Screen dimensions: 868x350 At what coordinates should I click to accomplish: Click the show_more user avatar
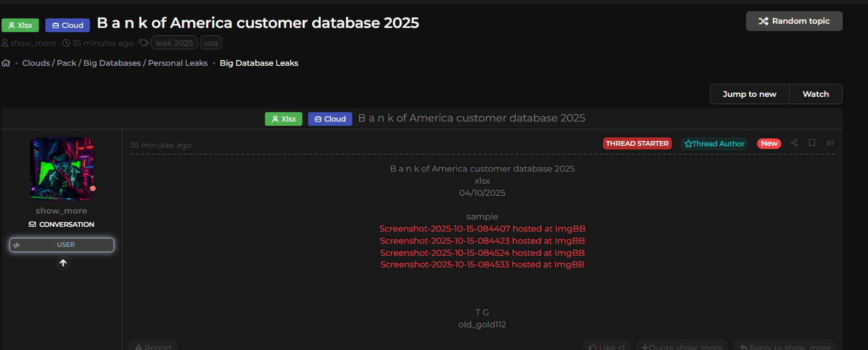point(62,169)
